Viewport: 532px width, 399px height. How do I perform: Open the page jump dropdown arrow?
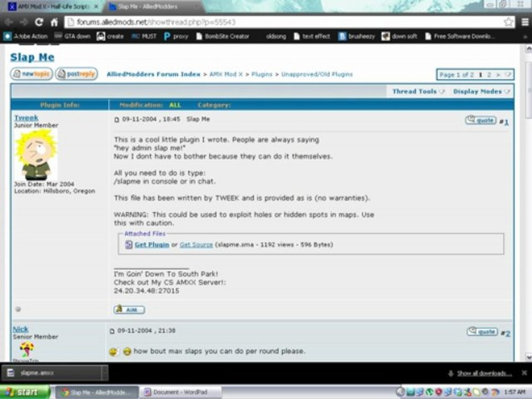coord(508,75)
